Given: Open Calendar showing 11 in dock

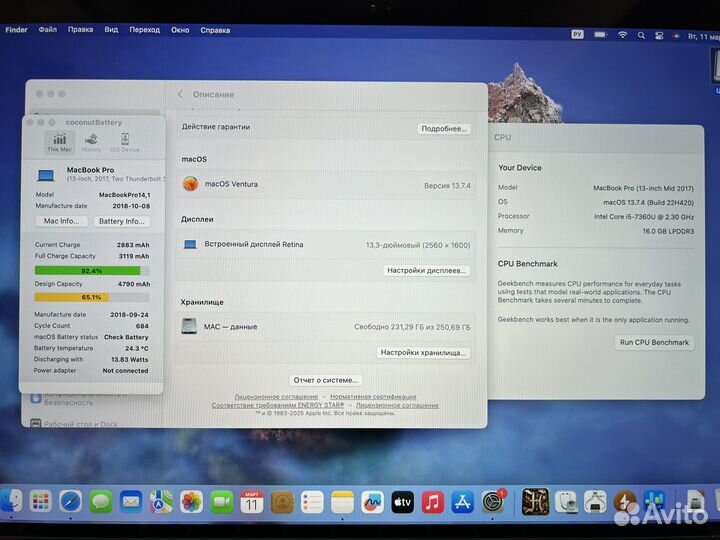Looking at the screenshot, I should 252,502.
